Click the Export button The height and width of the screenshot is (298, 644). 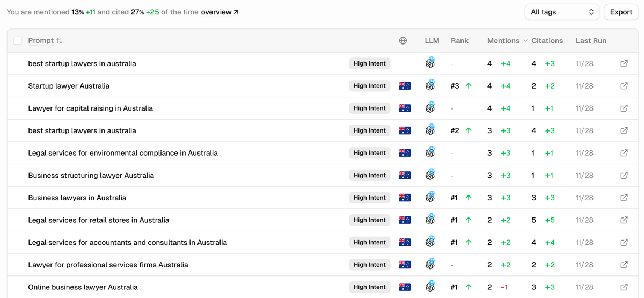click(621, 12)
